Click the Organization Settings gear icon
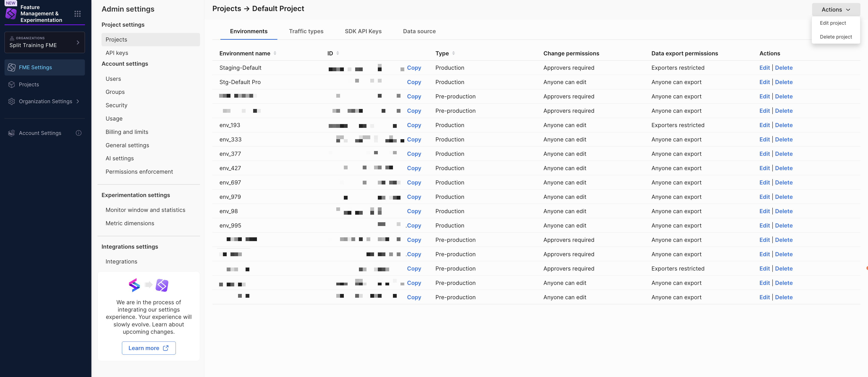Screen dimensions: 868x377 coord(11,101)
